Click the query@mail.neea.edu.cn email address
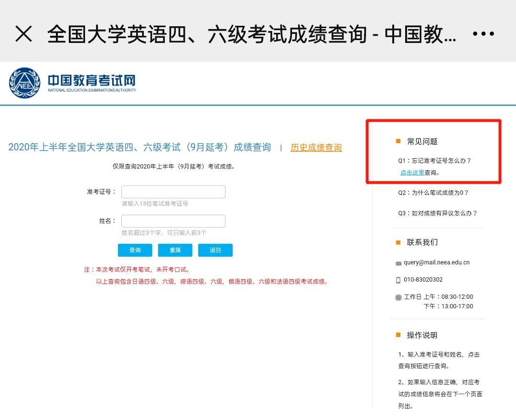This screenshot has height=420, width=516. tap(437, 262)
